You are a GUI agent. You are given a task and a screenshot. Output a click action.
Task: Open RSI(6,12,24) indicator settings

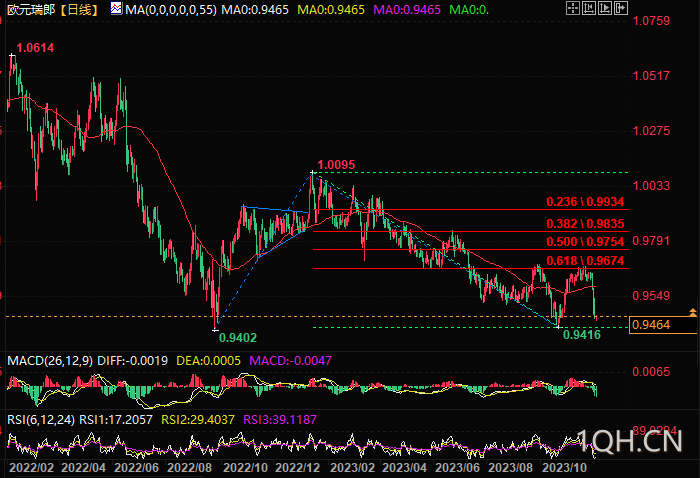tap(41, 420)
